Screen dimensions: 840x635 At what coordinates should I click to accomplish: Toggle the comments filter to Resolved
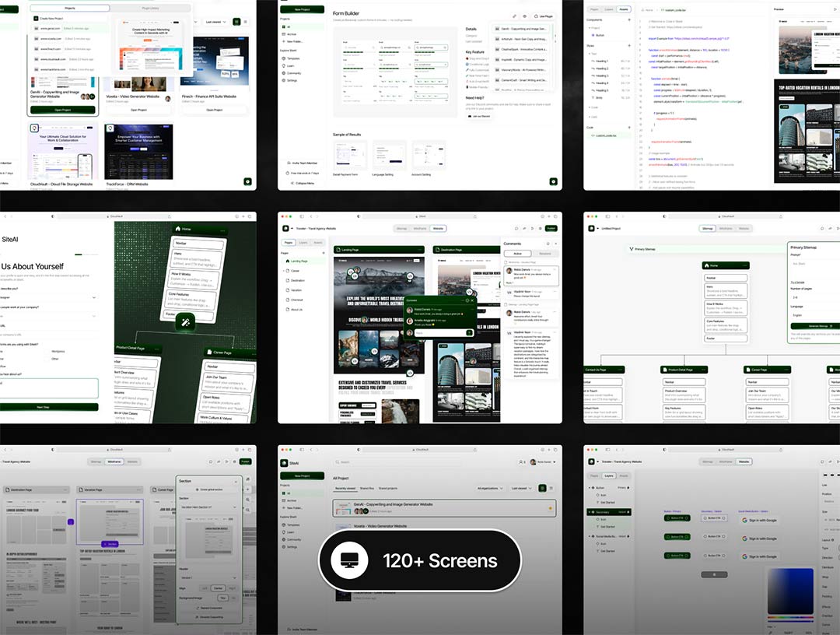(x=544, y=253)
